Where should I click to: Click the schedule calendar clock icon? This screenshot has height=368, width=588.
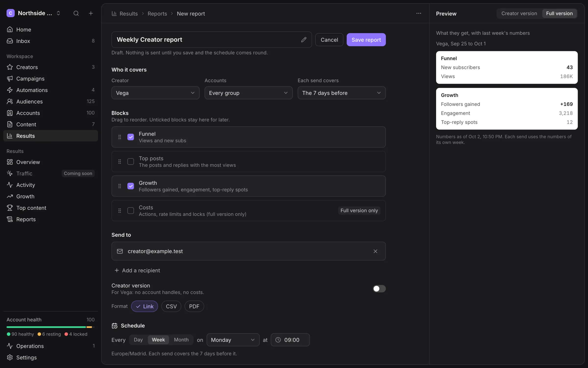115,326
